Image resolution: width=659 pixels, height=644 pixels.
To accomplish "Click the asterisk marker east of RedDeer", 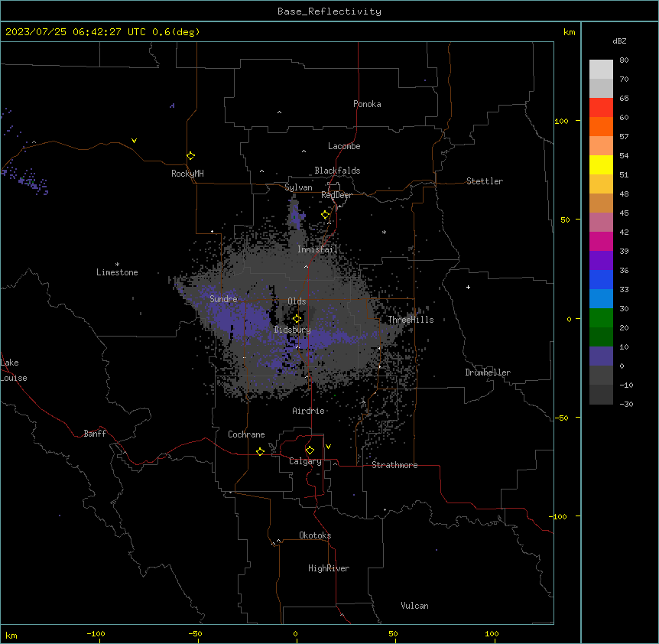I will click(384, 232).
